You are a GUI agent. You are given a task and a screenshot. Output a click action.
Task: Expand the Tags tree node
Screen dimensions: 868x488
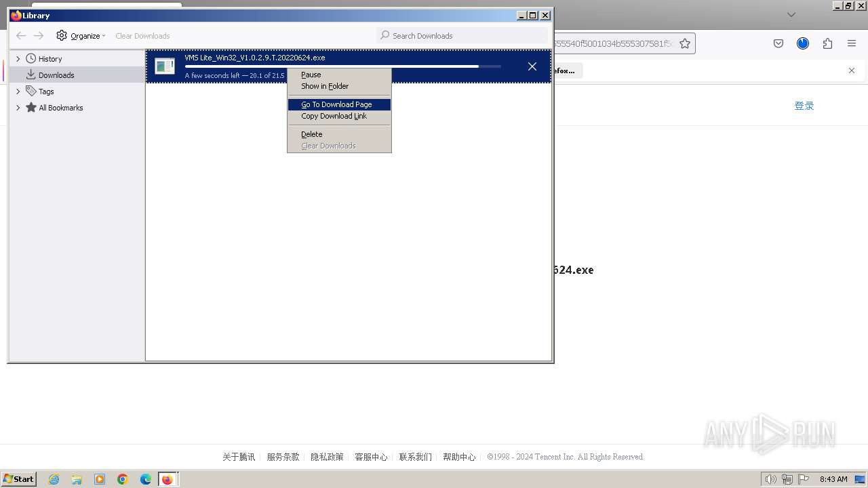(x=18, y=91)
